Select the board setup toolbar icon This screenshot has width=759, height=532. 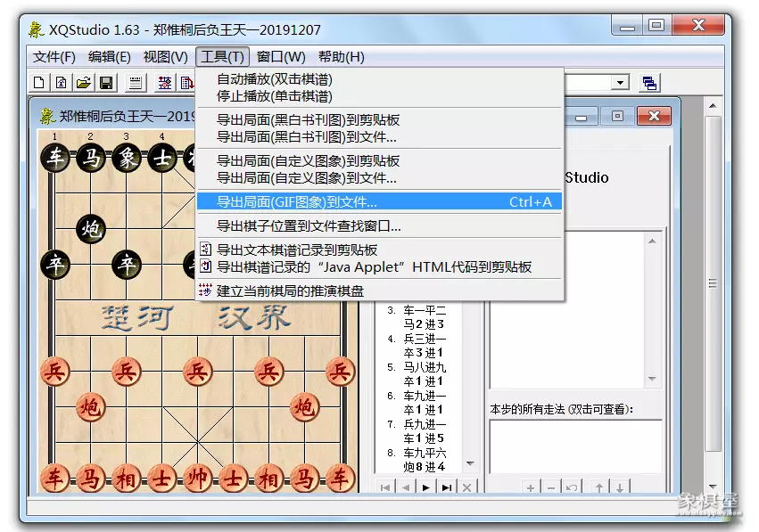click(165, 82)
